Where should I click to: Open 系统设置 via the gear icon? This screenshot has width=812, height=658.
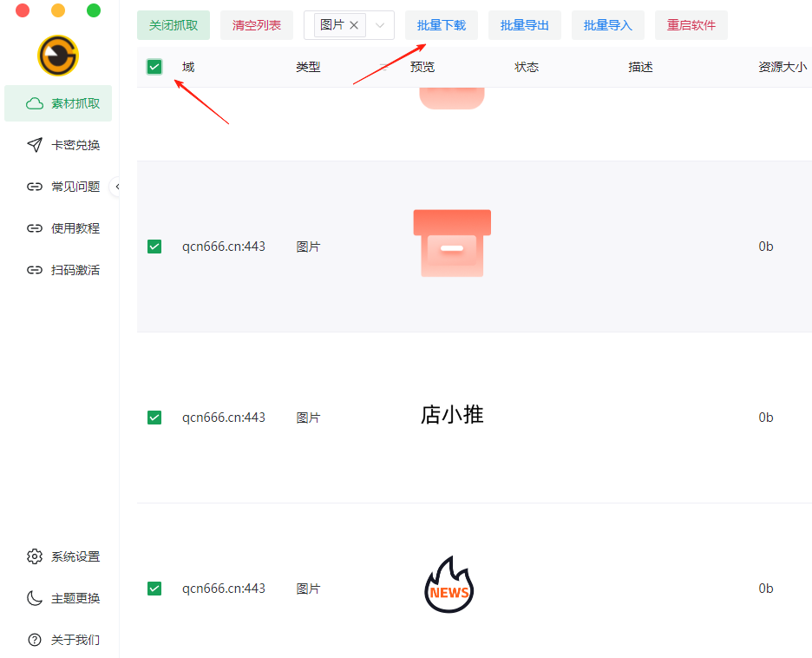[34, 556]
